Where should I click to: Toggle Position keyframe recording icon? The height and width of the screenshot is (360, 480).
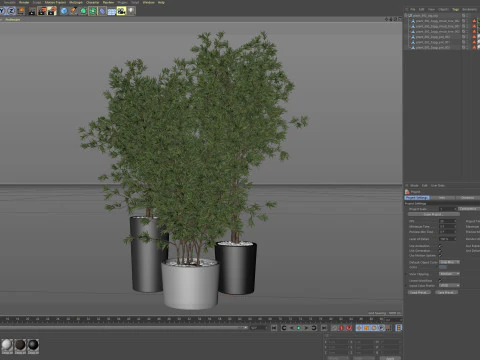(x=359, y=328)
